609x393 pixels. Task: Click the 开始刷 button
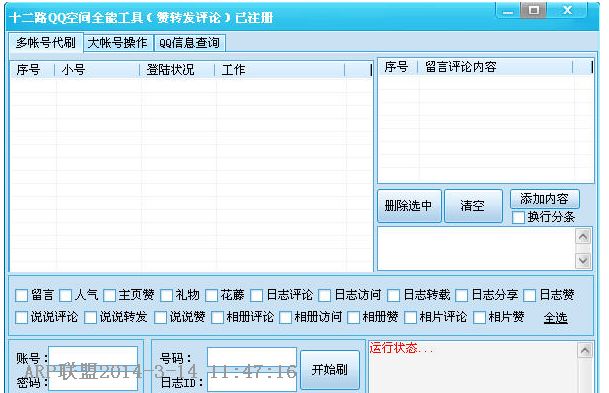pos(330,370)
